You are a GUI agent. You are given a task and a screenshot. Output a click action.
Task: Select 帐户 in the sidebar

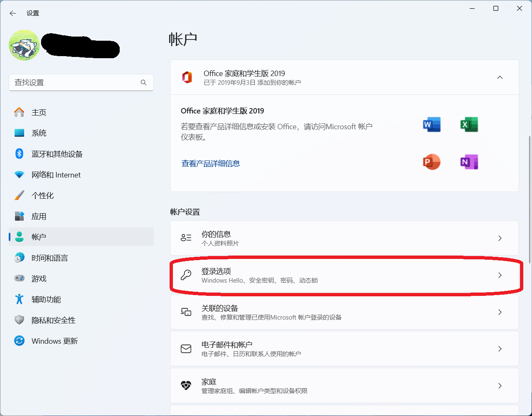point(81,237)
